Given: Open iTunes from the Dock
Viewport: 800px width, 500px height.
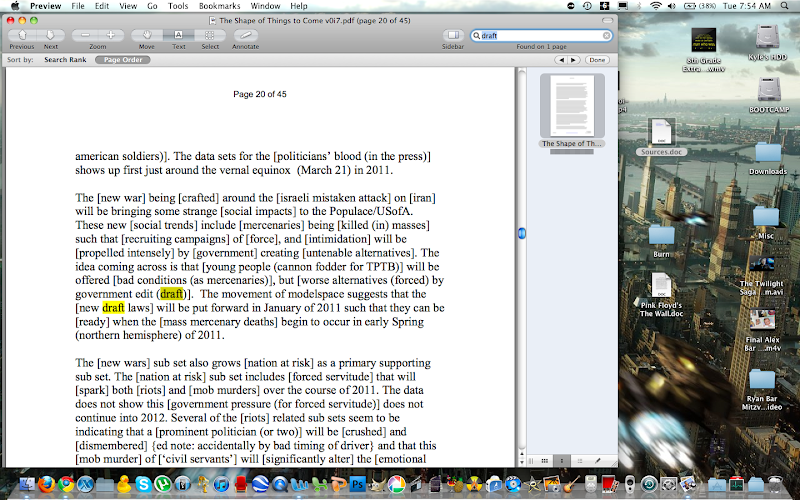Looking at the screenshot, I should point(221,484).
